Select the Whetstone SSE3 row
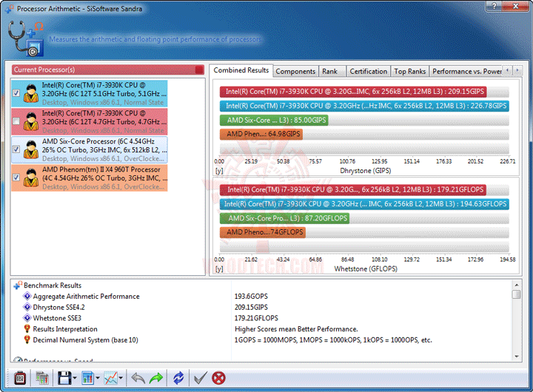533x392 pixels. point(262,318)
